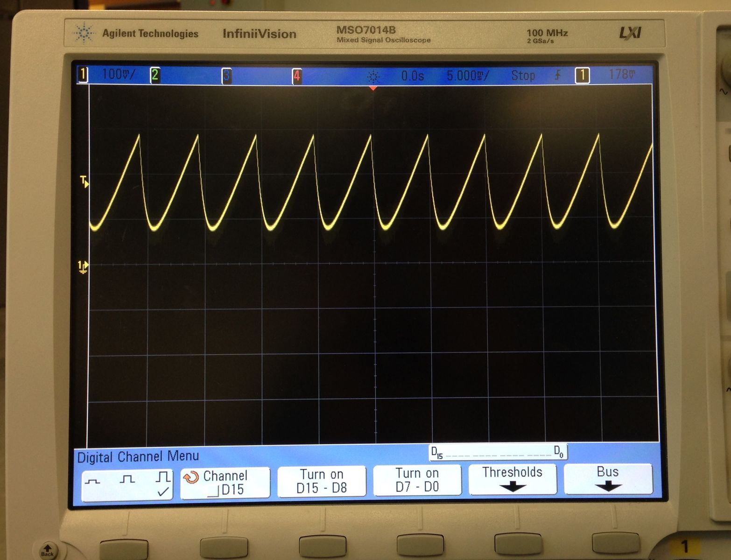Select the green channel 2 indicator

[x=155, y=75]
